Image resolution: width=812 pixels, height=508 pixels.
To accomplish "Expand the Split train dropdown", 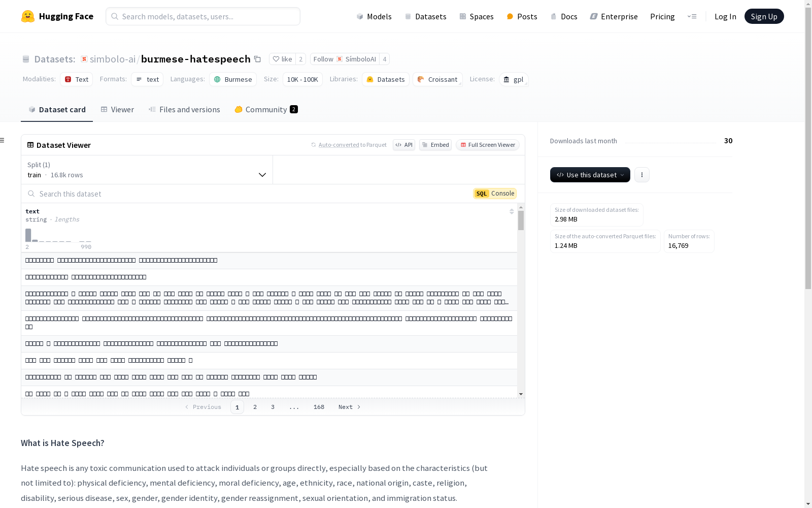I will click(147, 170).
